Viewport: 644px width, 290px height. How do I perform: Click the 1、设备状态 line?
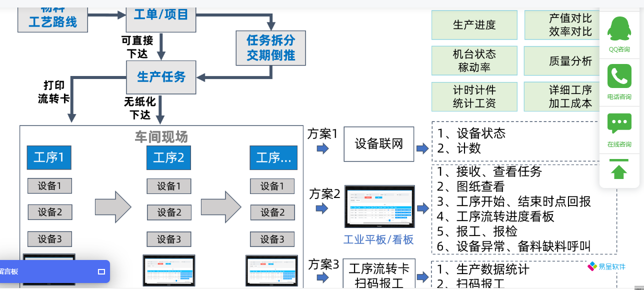[471, 133]
